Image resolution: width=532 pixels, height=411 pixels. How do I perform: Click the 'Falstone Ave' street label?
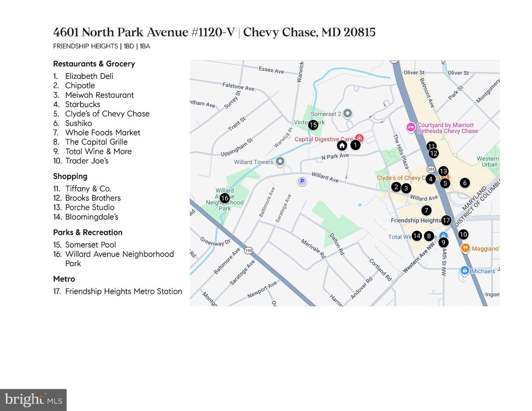[x=238, y=86]
